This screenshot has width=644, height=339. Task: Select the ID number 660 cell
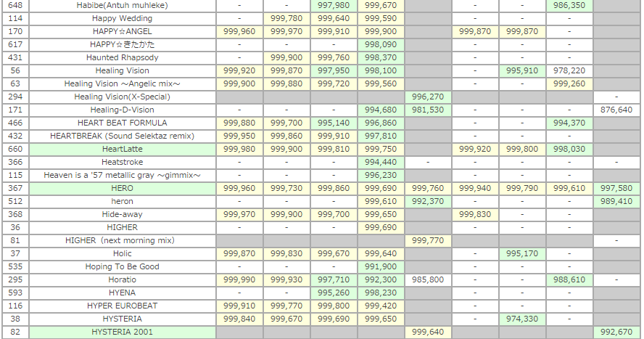15,149
